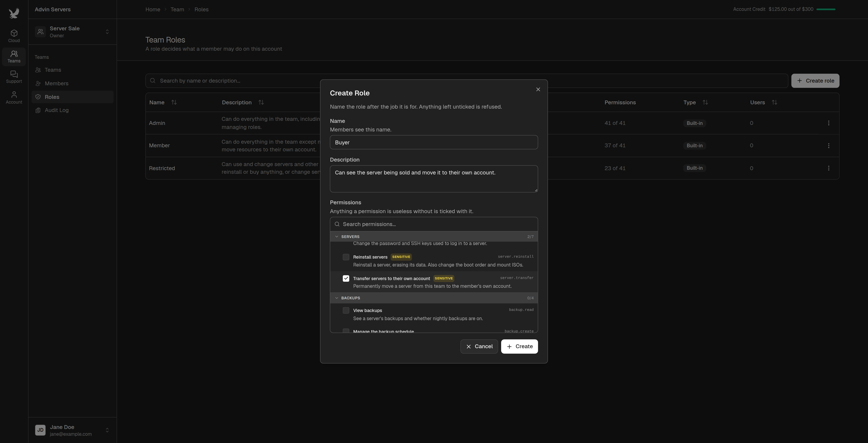Focus the Search permissions field
This screenshot has height=443, width=868.
[x=434, y=224]
